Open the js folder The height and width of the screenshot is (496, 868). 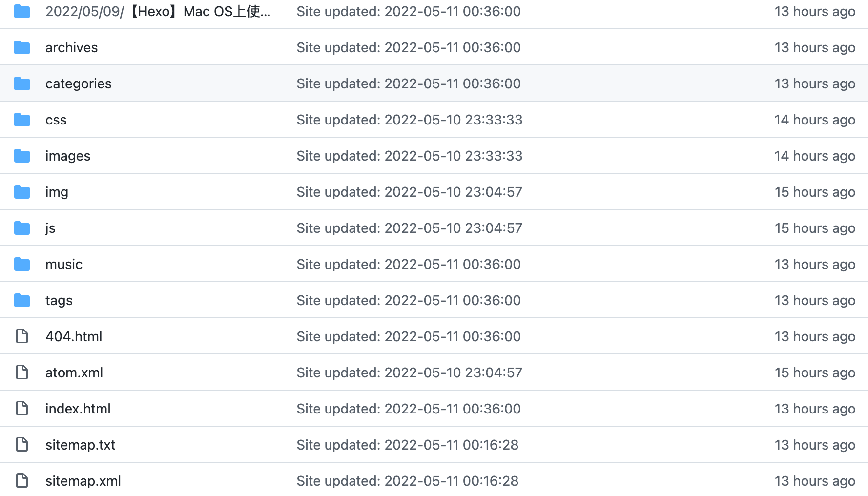50,228
